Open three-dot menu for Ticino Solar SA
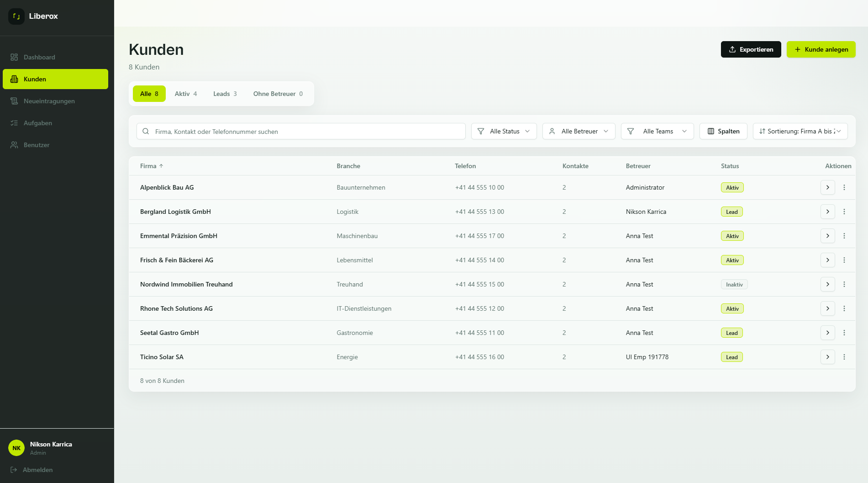Screen dimensions: 868x483 pyautogui.click(x=844, y=357)
